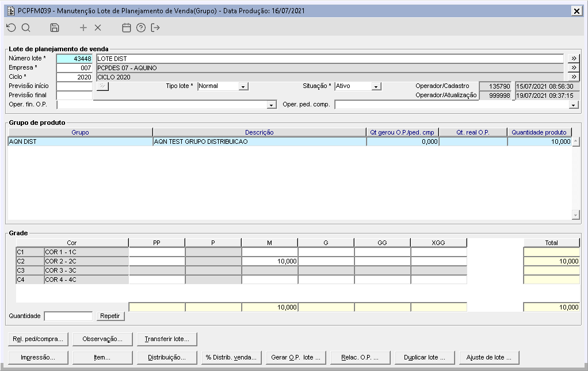
Task: Sort by Descrição column header
Action: click(x=259, y=132)
